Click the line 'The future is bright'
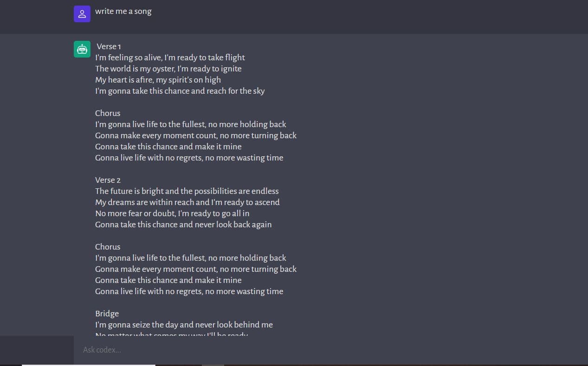This screenshot has height=366, width=588. click(x=187, y=191)
